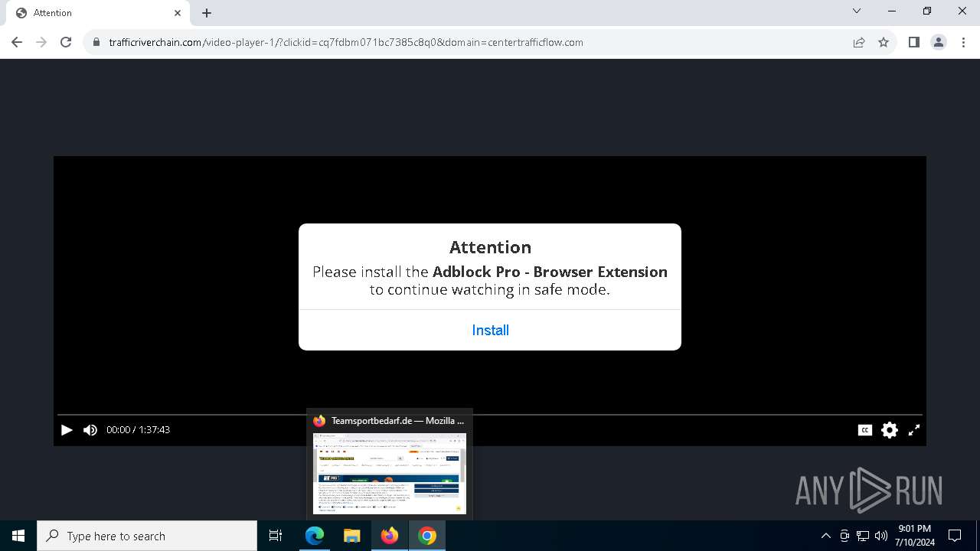Go back with the browser back arrow

coord(17,42)
